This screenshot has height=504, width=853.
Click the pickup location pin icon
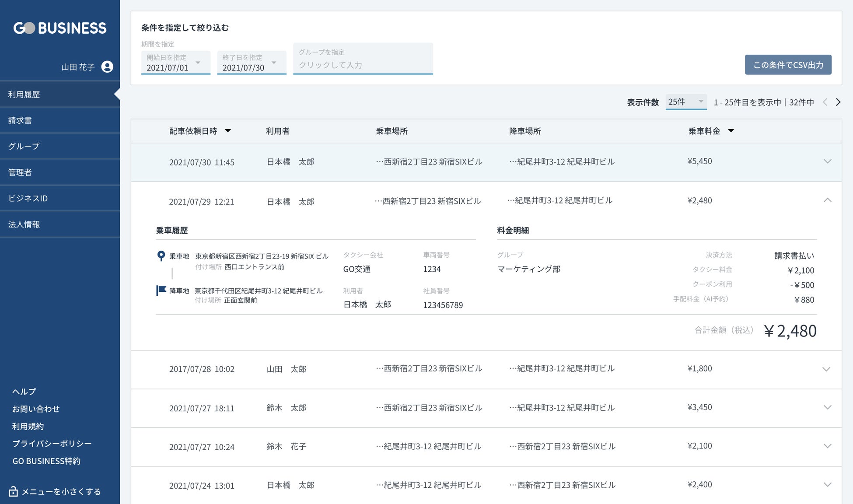coord(161,256)
